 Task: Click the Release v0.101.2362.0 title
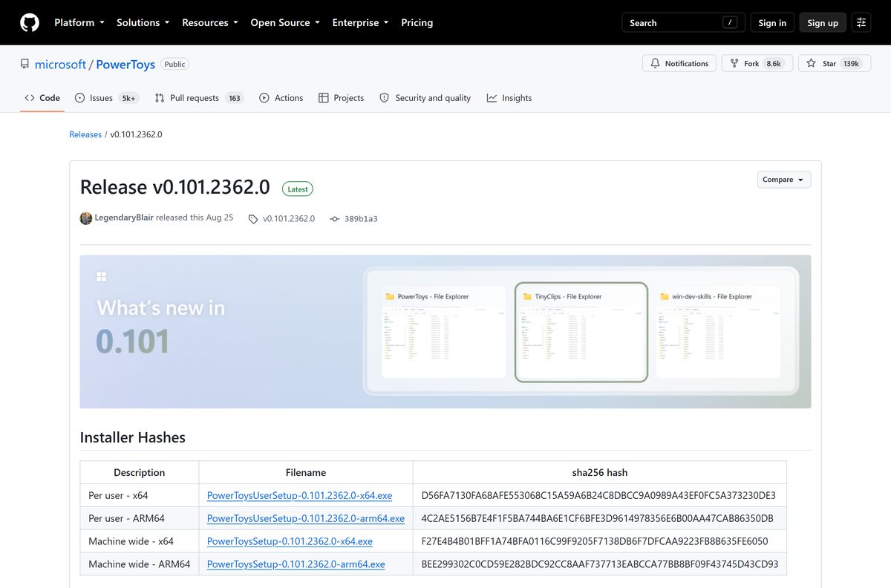coord(175,187)
